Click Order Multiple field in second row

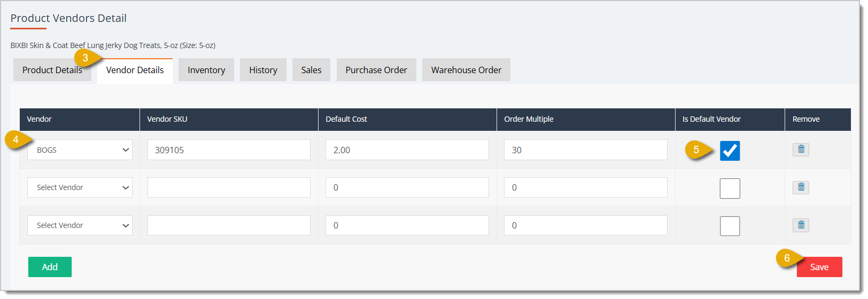click(586, 187)
